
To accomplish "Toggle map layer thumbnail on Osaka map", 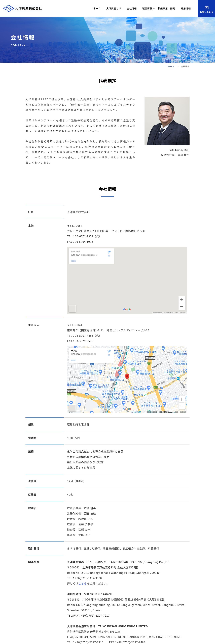I will 72,308.
